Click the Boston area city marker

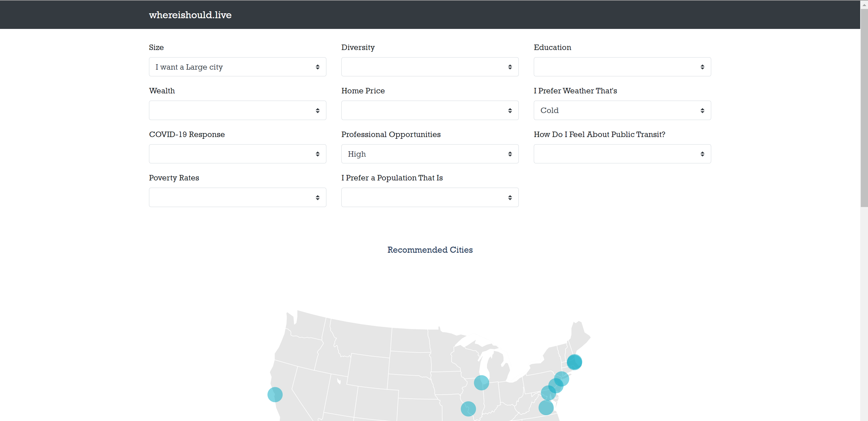pos(574,362)
